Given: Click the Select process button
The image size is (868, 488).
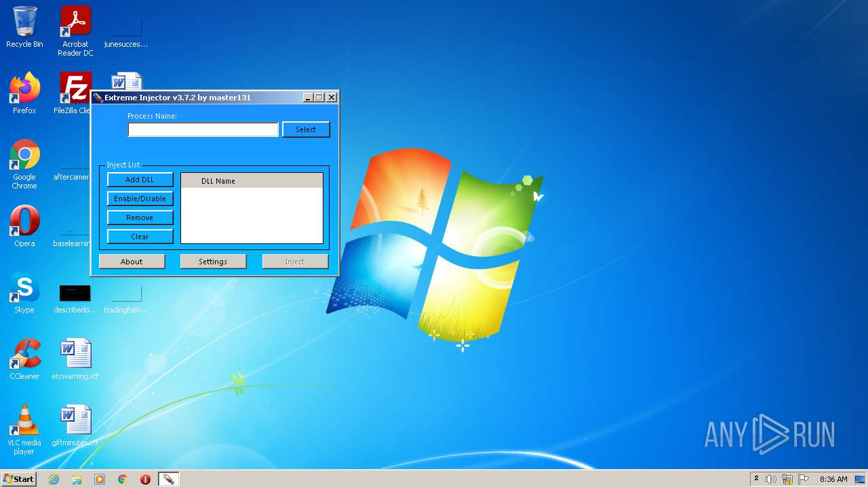Looking at the screenshot, I should point(306,129).
